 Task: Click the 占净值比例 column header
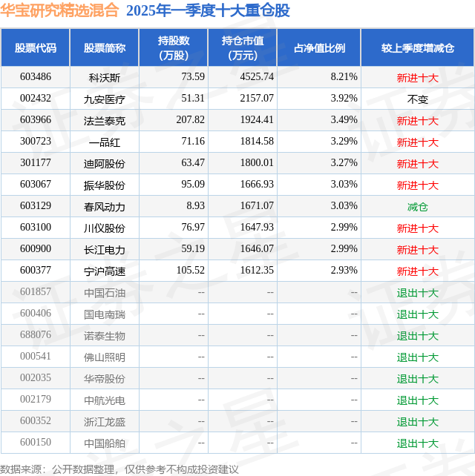tap(319, 48)
